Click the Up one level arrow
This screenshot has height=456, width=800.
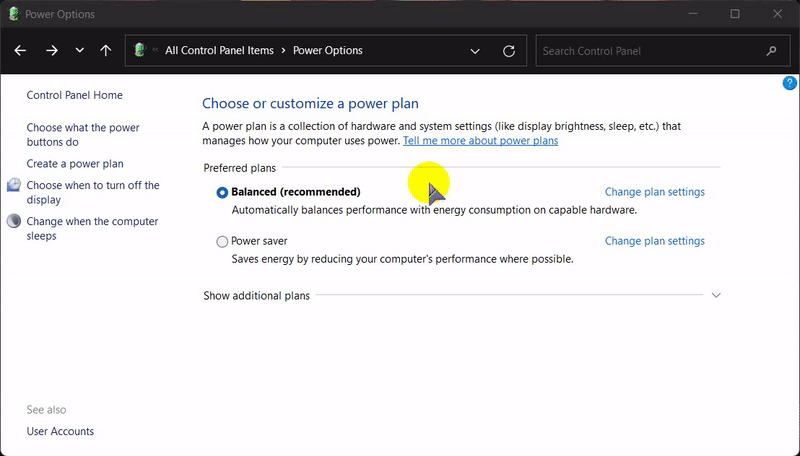click(106, 51)
